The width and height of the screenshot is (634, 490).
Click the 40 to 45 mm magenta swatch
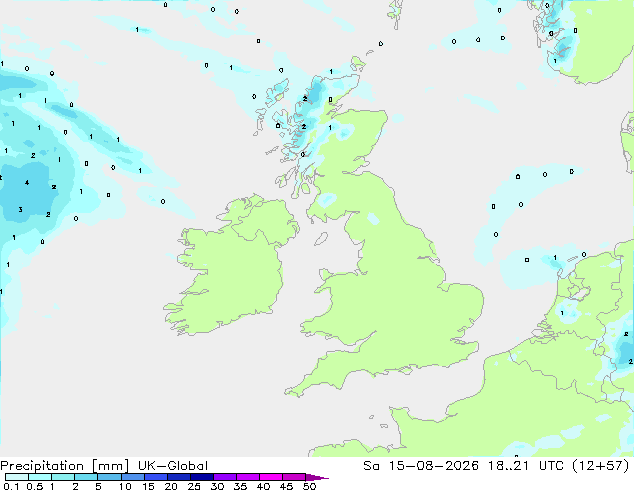point(271,477)
